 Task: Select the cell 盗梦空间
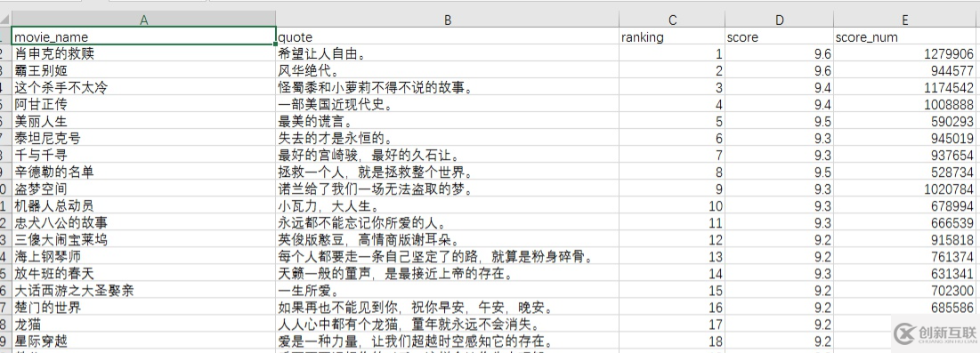143,189
